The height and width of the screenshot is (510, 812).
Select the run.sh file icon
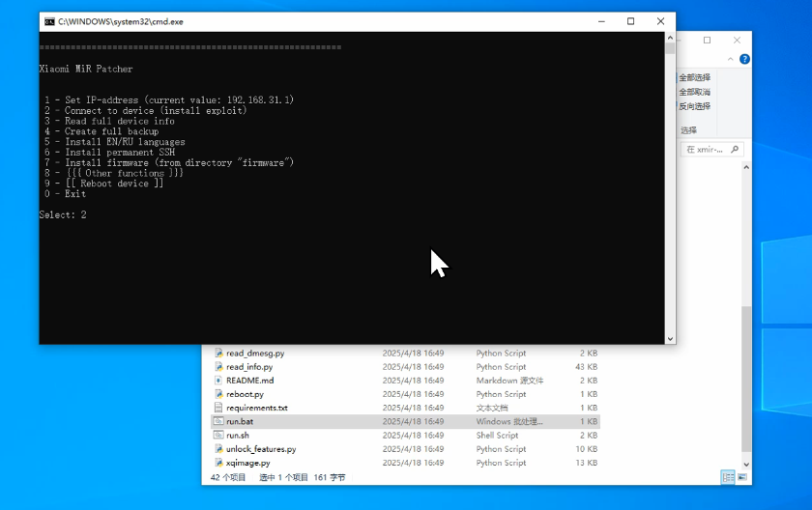coord(218,435)
